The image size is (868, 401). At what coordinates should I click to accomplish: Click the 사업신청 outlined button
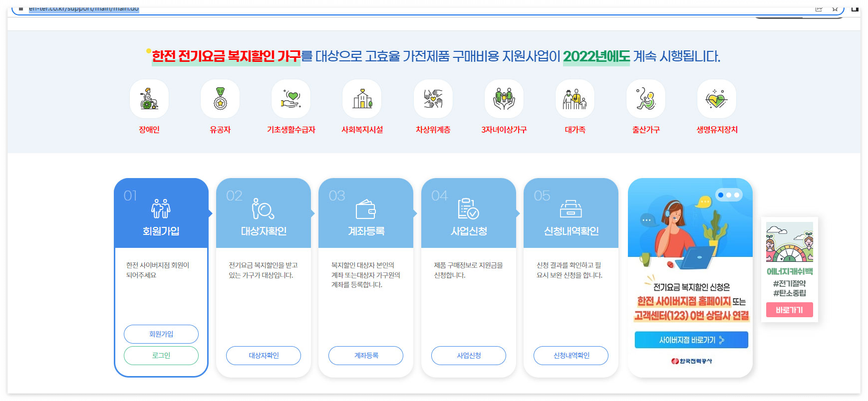[469, 356]
